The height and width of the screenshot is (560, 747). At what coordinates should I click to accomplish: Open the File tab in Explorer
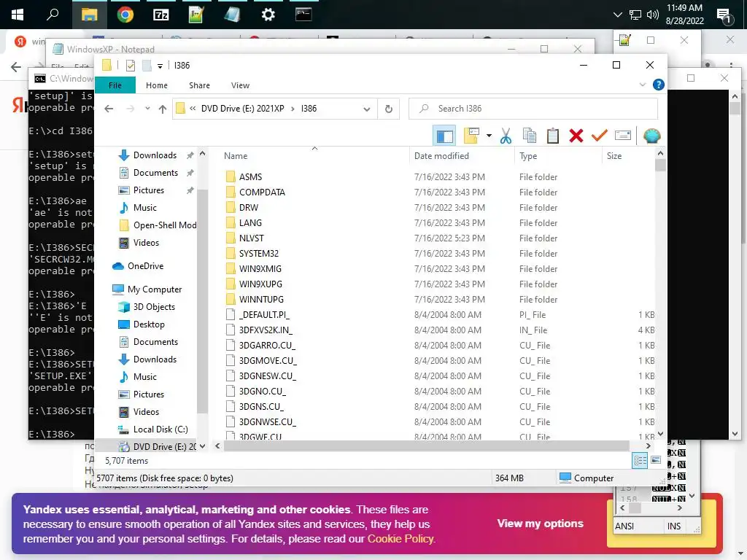pyautogui.click(x=115, y=85)
